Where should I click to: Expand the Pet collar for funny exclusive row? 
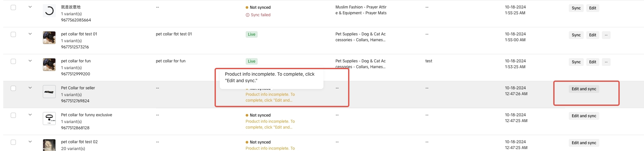coord(30,115)
